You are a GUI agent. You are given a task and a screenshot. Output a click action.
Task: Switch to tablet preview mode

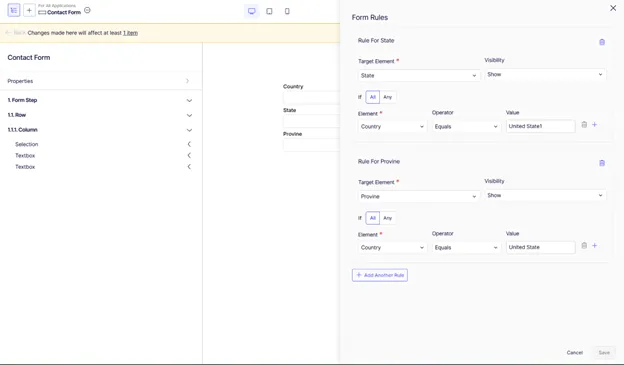(x=269, y=11)
